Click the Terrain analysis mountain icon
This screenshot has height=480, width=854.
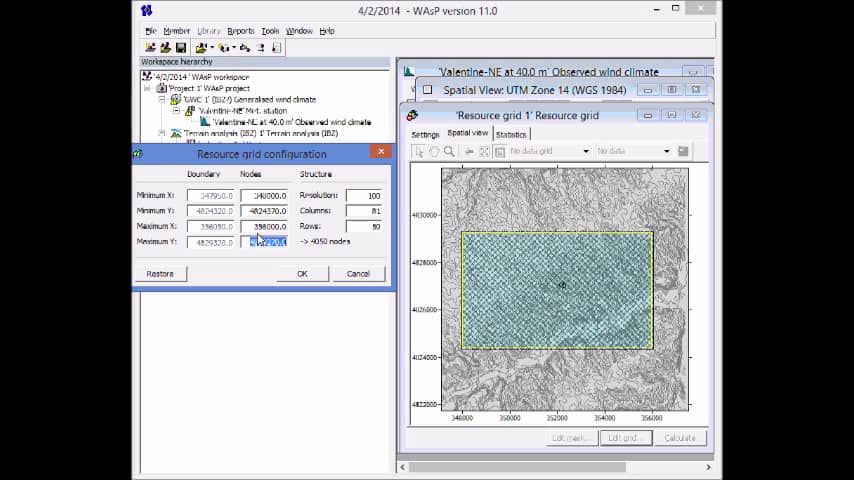click(175, 133)
